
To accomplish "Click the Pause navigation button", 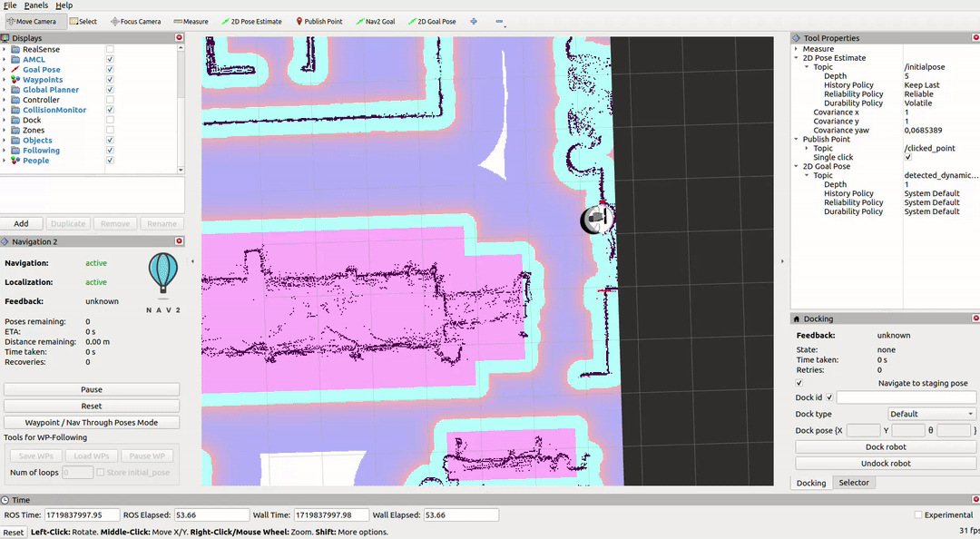I will tap(92, 389).
